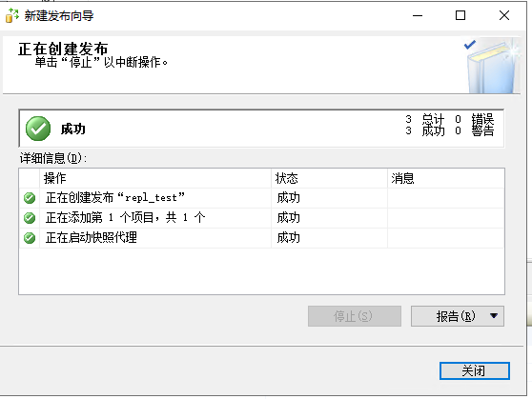
Task: Select row 正在创建发布 "repl_test"
Action: pyautogui.click(x=261, y=198)
